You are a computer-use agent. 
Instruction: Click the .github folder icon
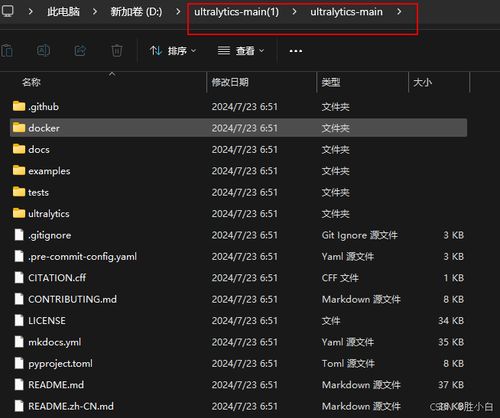point(19,106)
